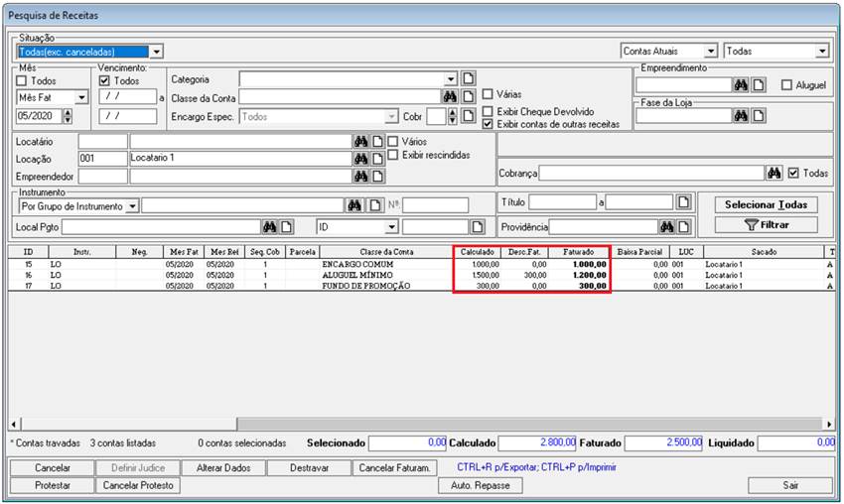Click binoculars search icon in Empreendimento group

[741, 85]
